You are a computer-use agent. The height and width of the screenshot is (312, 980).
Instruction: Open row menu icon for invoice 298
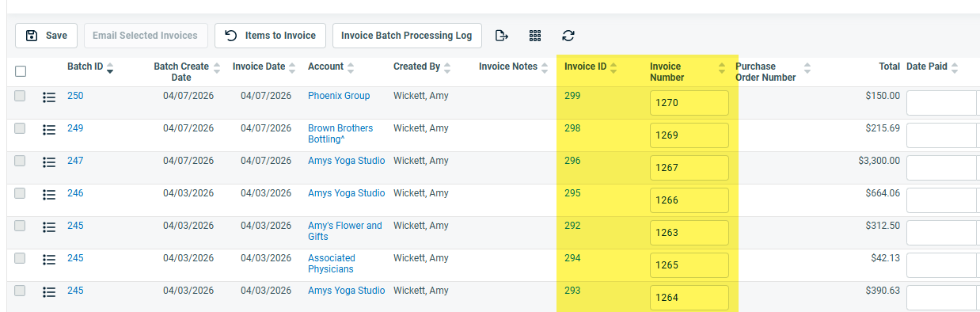tap(49, 130)
